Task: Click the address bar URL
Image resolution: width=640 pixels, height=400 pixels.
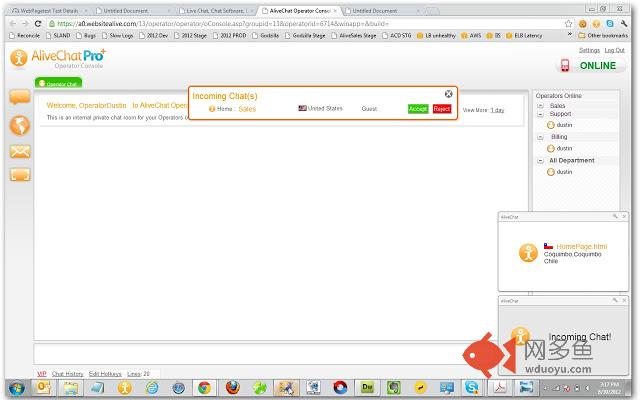Action: coord(222,24)
